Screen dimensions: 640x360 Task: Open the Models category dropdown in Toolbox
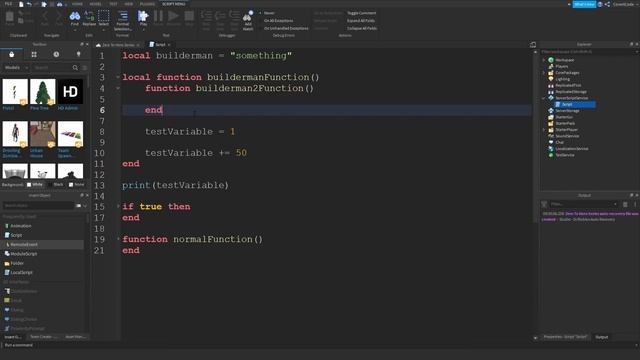click(16, 68)
